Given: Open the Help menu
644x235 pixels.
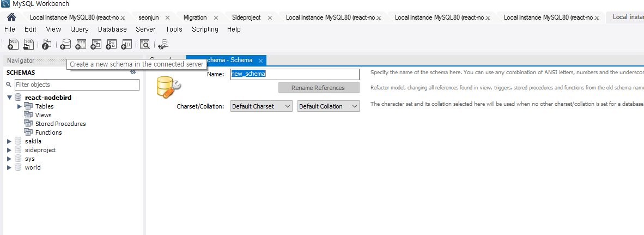Looking at the screenshot, I should pos(234,29).
